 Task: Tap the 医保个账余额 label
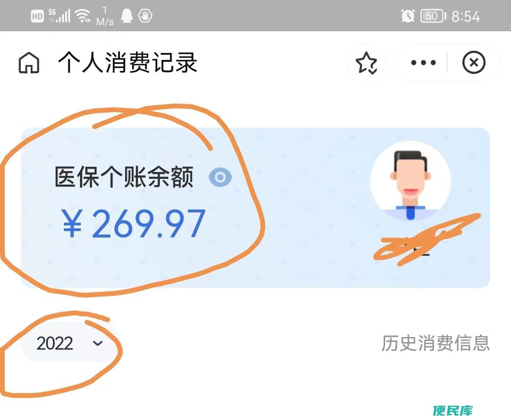point(124,177)
